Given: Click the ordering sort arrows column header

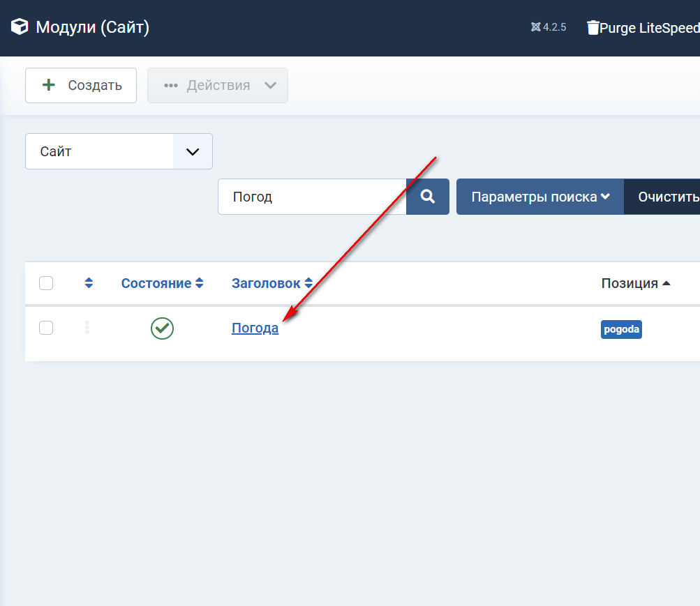Looking at the screenshot, I should [x=89, y=283].
